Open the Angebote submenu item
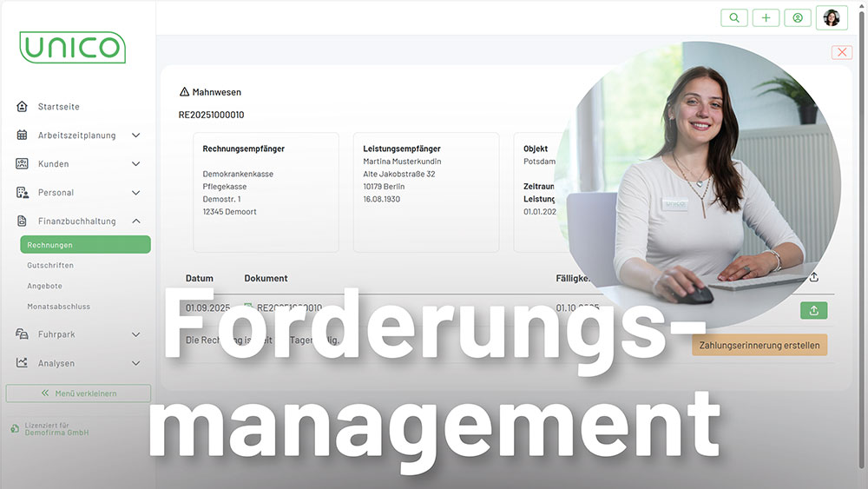Image resolution: width=868 pixels, height=489 pixels. 45,286
